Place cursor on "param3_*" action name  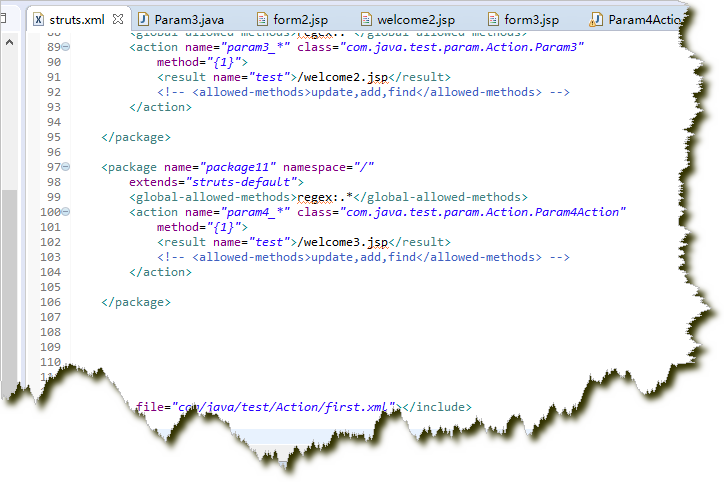[255, 47]
